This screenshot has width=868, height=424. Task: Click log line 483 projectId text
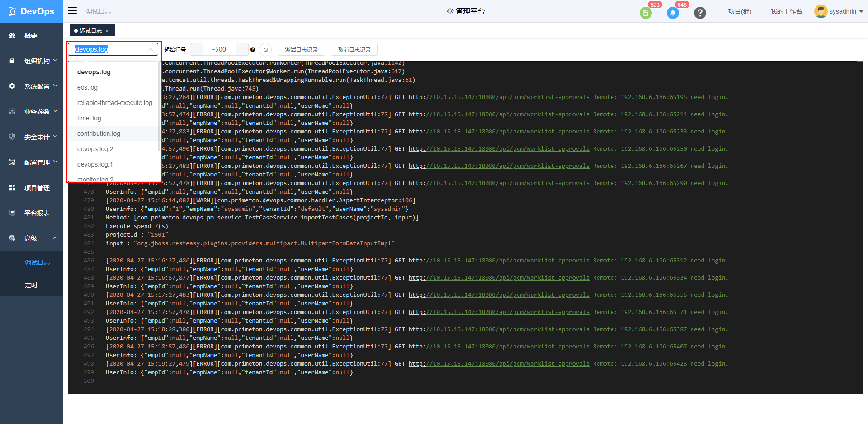click(x=137, y=235)
